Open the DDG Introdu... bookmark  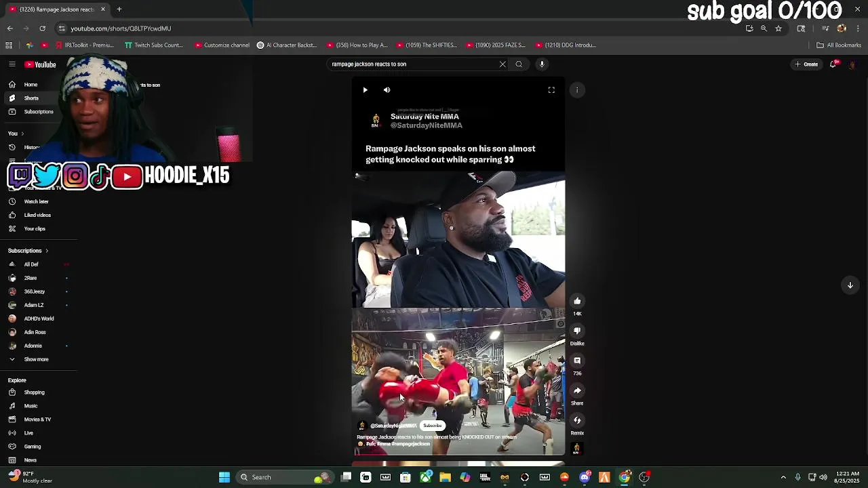coord(565,45)
